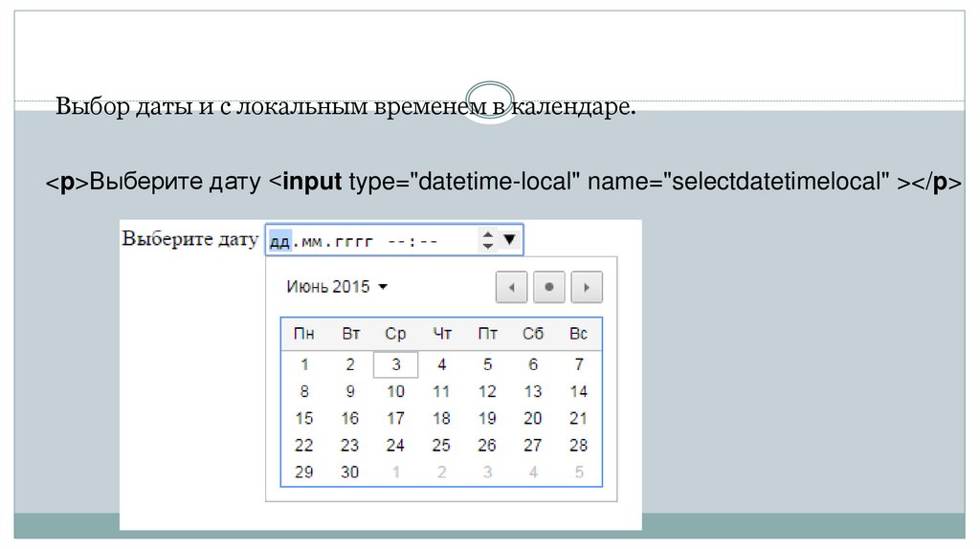Click the гггг year segment

coord(353,241)
